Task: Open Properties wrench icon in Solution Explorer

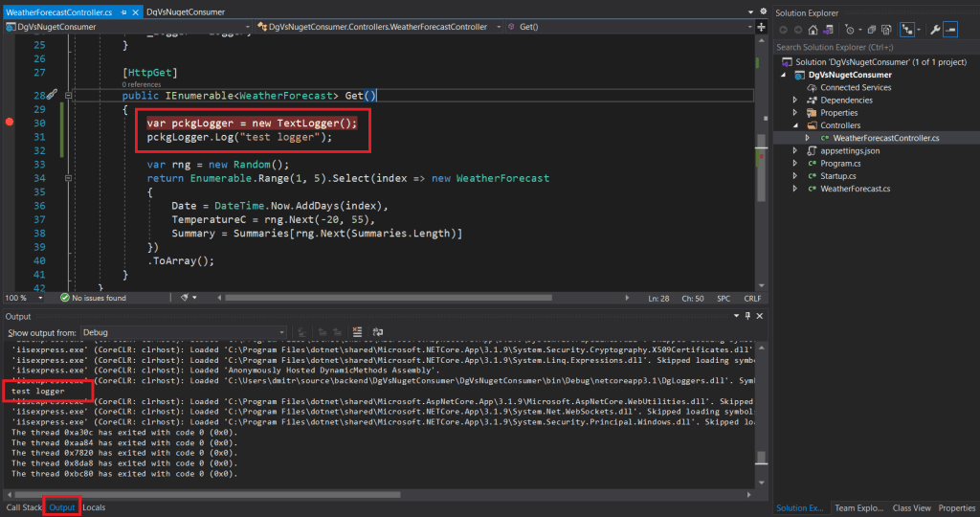Action: click(933, 30)
